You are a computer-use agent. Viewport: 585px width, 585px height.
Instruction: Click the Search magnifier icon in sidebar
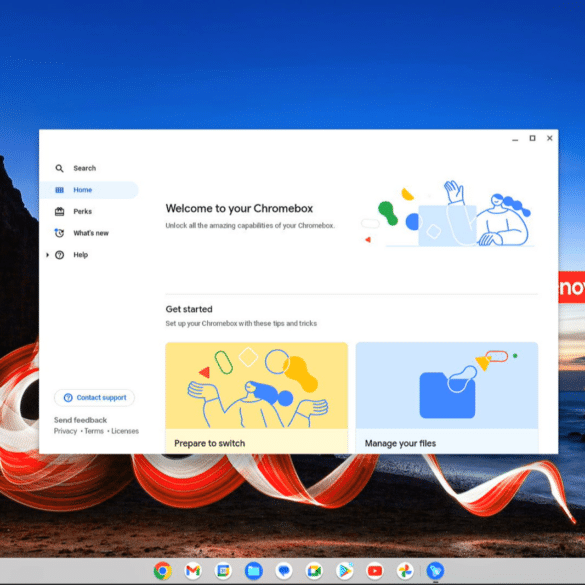point(59,168)
